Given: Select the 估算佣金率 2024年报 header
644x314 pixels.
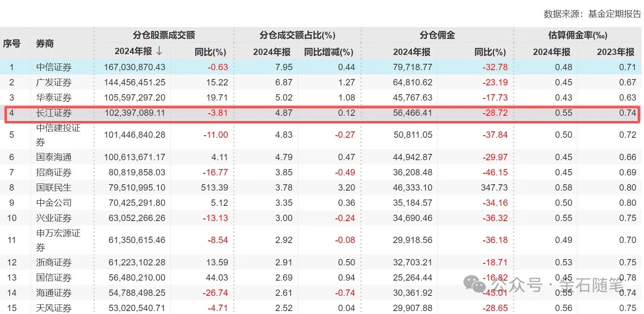Looking at the screenshot, I should pyautogui.click(x=551, y=52).
